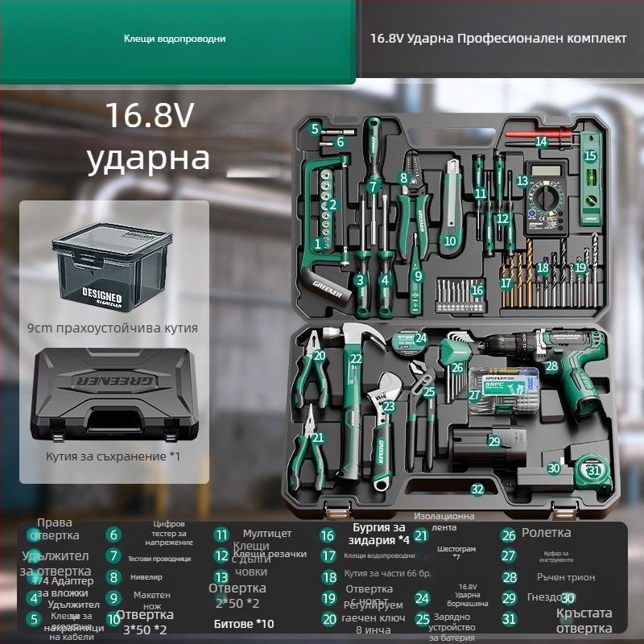Click the adjustable wrench marked 23
The width and height of the screenshot is (644, 644).
(x=383, y=431)
